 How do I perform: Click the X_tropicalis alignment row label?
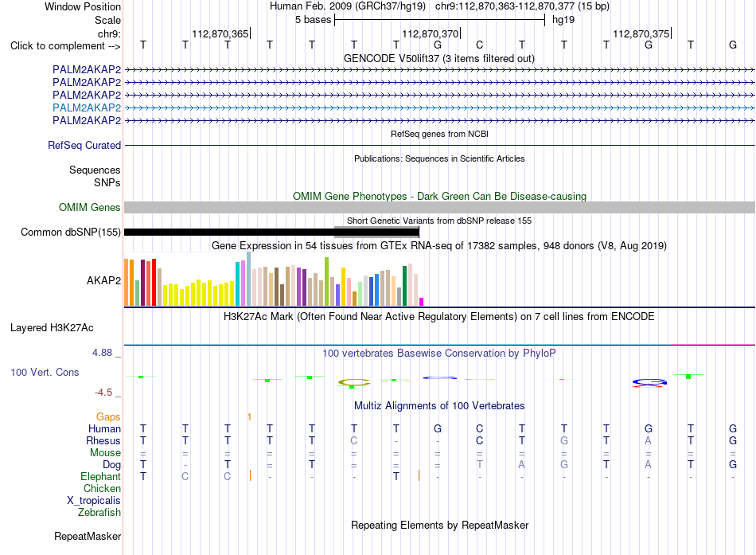point(94,501)
